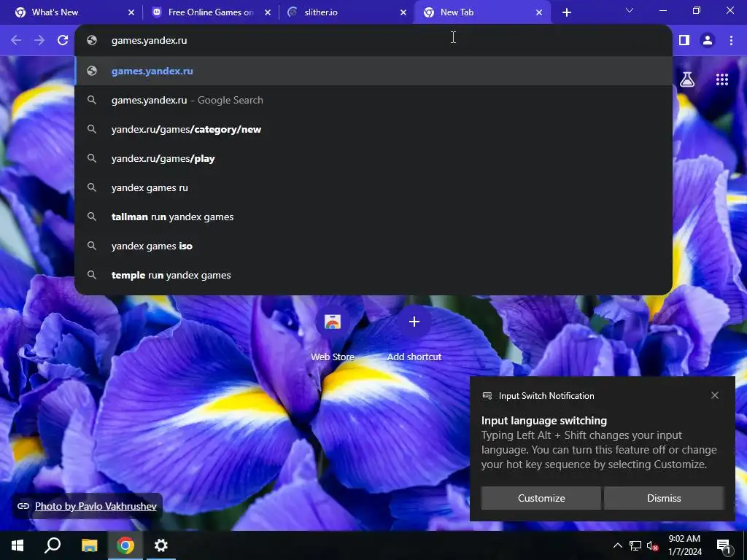
Task: Click Customize in the Input Switch notification
Action: click(x=541, y=498)
